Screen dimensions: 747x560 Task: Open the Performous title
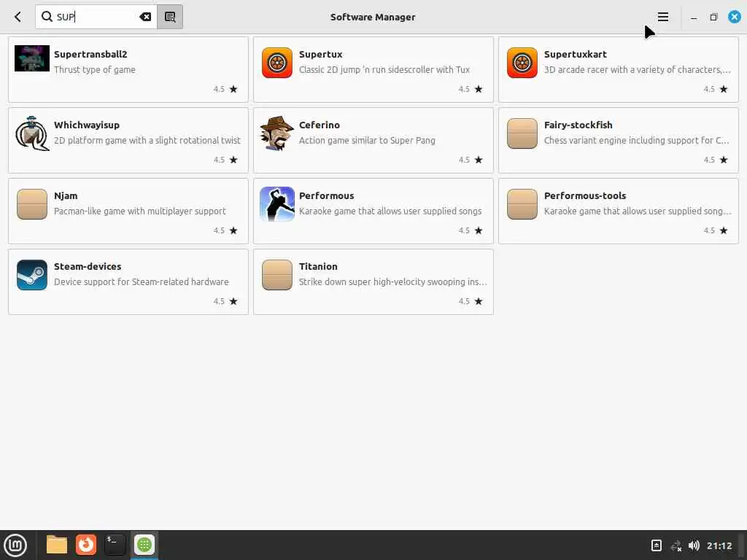[x=326, y=195]
